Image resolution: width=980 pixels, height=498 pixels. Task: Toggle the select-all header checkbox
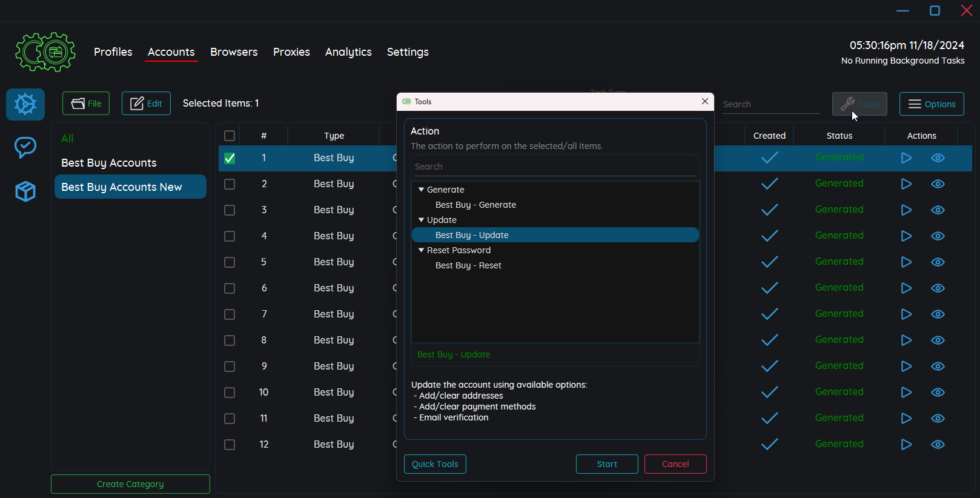tap(230, 136)
